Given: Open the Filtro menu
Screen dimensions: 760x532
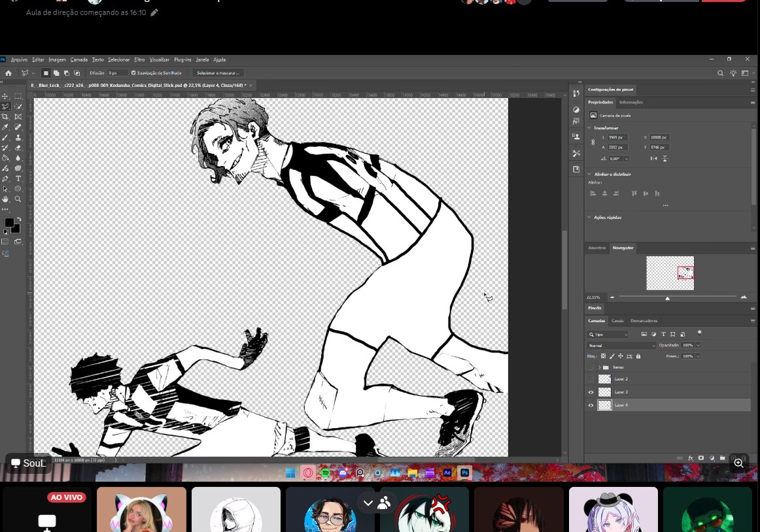Looking at the screenshot, I should click(139, 59).
